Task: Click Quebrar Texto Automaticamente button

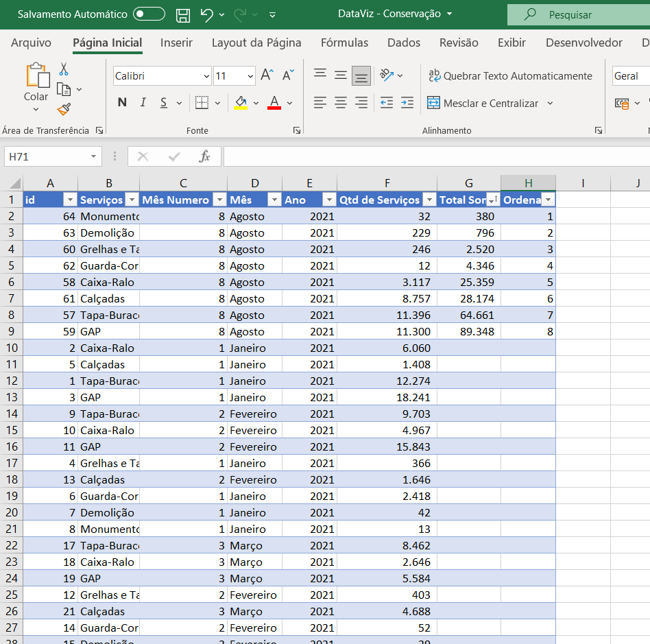Action: (510, 76)
